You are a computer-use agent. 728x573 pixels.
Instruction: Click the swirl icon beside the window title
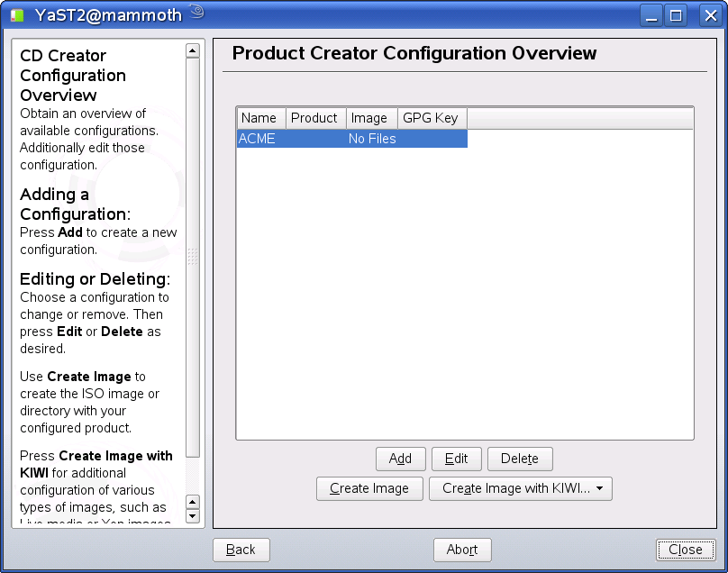click(x=197, y=11)
